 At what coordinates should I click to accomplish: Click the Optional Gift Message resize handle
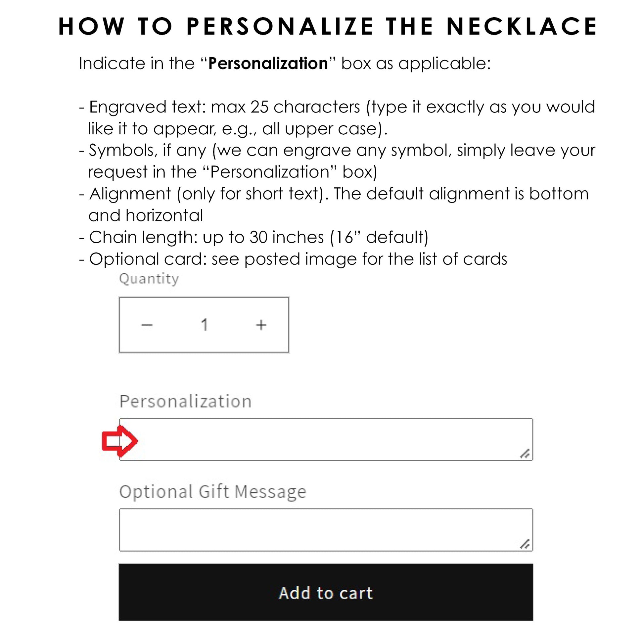(x=525, y=544)
